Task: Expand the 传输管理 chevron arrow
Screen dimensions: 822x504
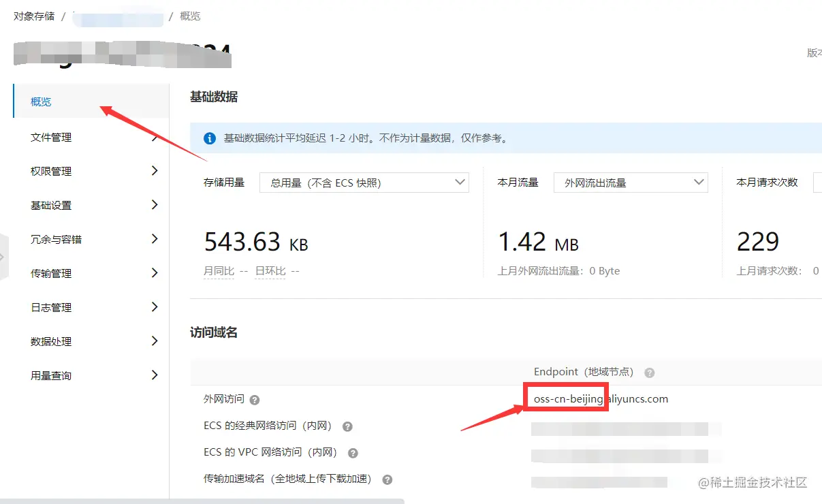Action: click(x=155, y=273)
